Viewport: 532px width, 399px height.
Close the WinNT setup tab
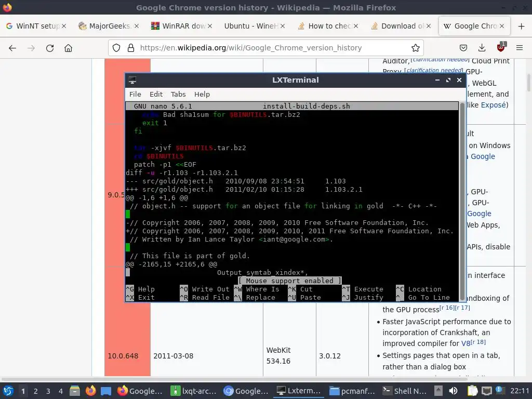coord(64,26)
